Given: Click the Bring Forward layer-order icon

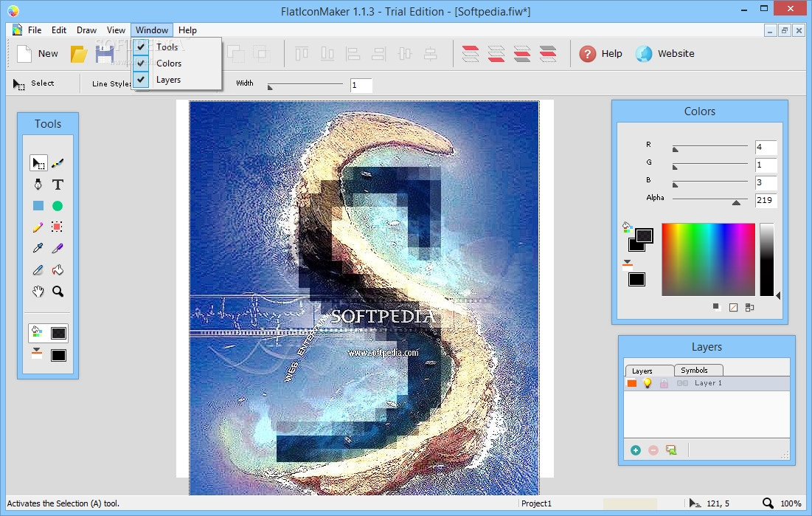Looking at the screenshot, I should tap(522, 53).
